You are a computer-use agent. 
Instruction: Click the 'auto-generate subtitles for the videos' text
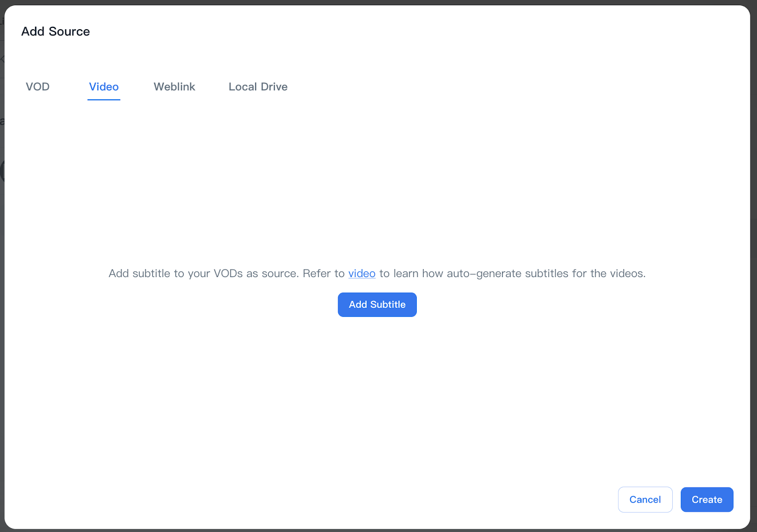tap(544, 274)
